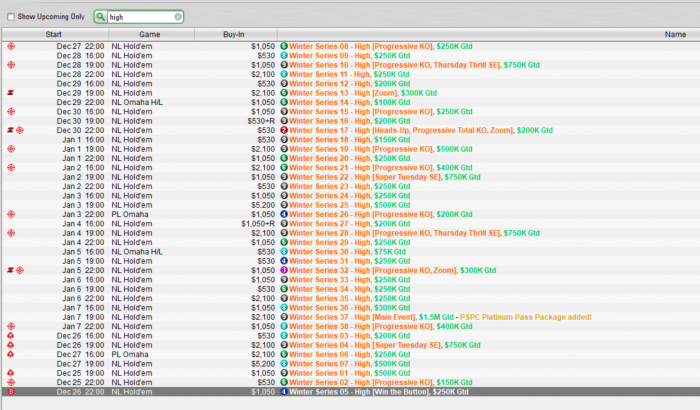The width and height of the screenshot is (700, 410).
Task: Toggle the Show Upcoming Only checkbox
Action: 11,17
